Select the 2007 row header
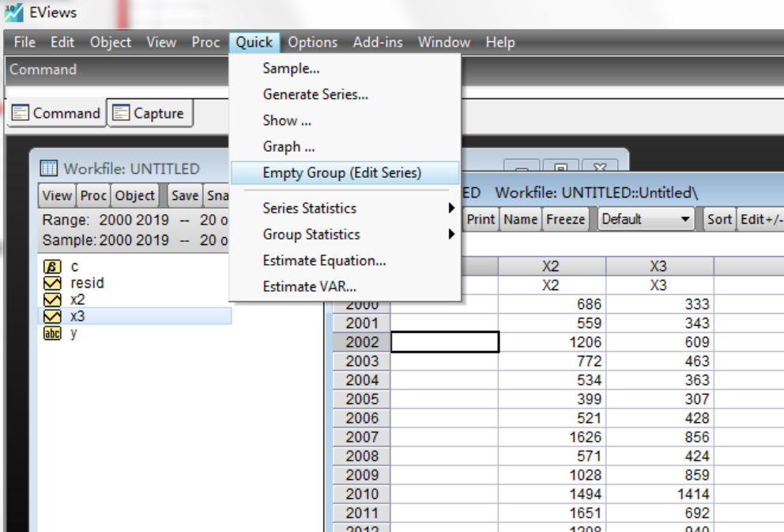The height and width of the screenshot is (532, 784). (x=361, y=437)
